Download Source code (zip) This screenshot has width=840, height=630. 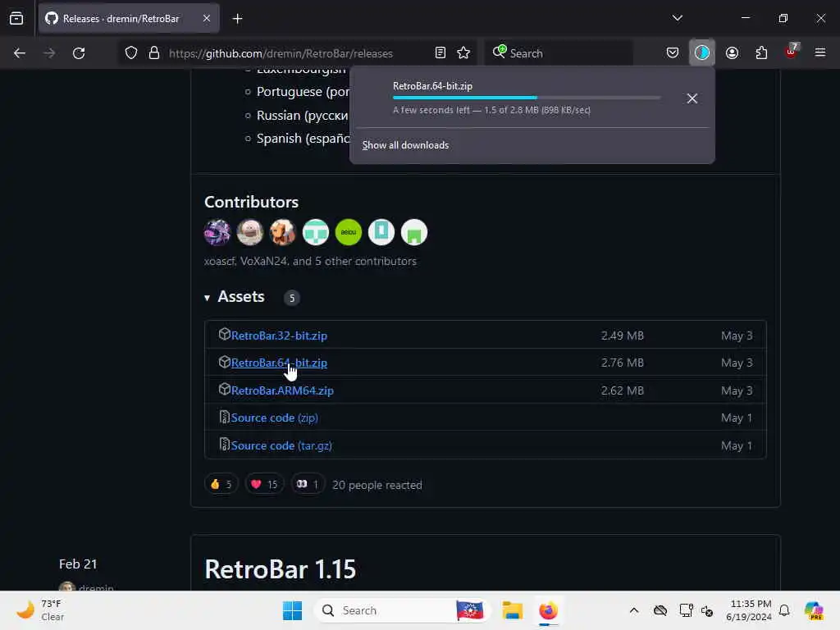click(x=274, y=418)
